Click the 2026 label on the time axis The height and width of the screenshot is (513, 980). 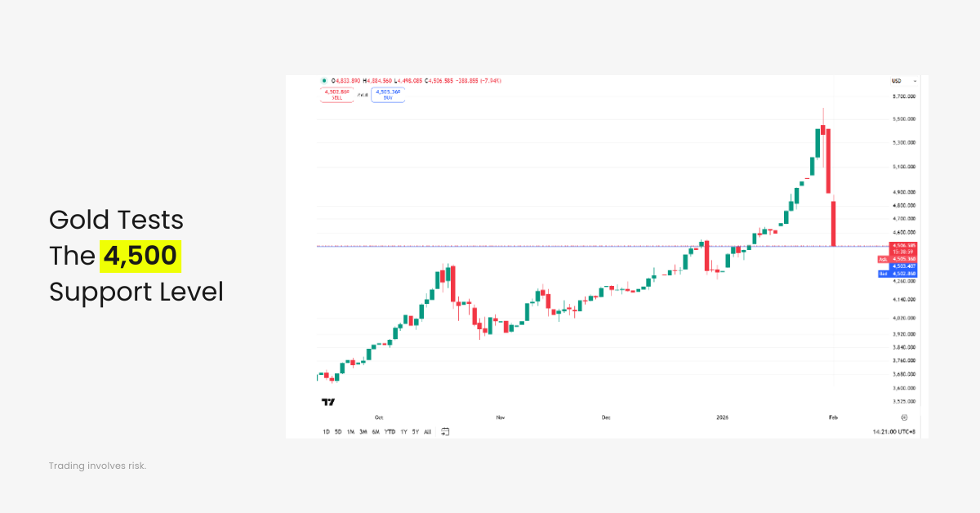click(x=722, y=417)
